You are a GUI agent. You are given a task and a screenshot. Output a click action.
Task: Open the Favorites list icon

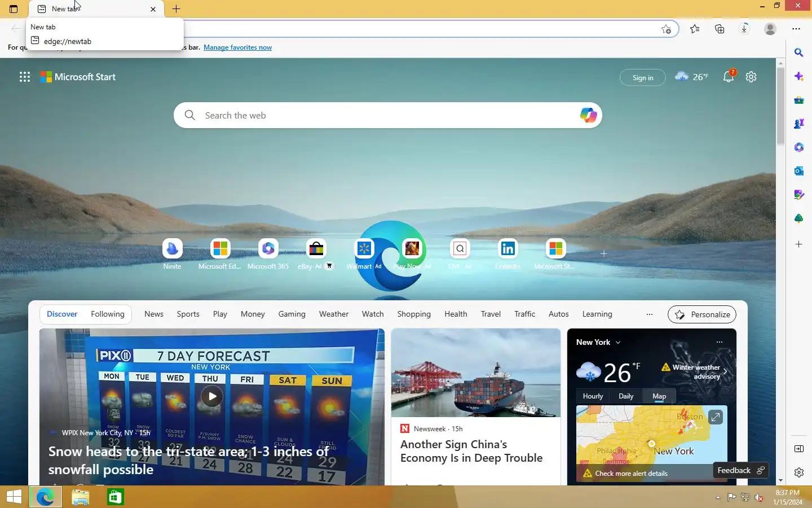click(695, 29)
